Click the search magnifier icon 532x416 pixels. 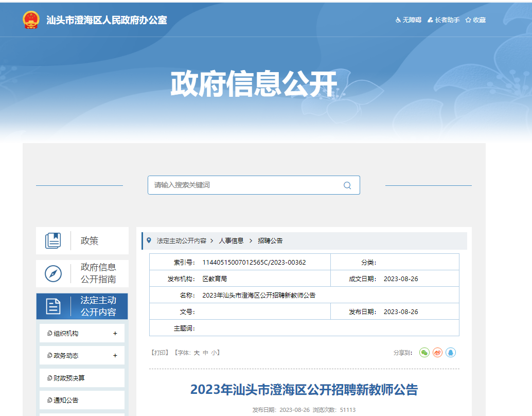347,185
